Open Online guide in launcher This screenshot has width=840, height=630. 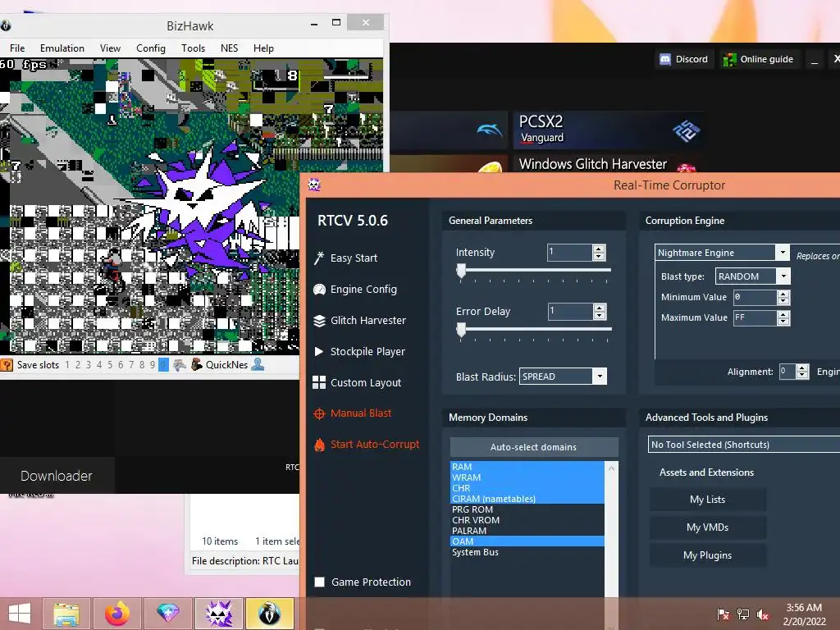758,59
